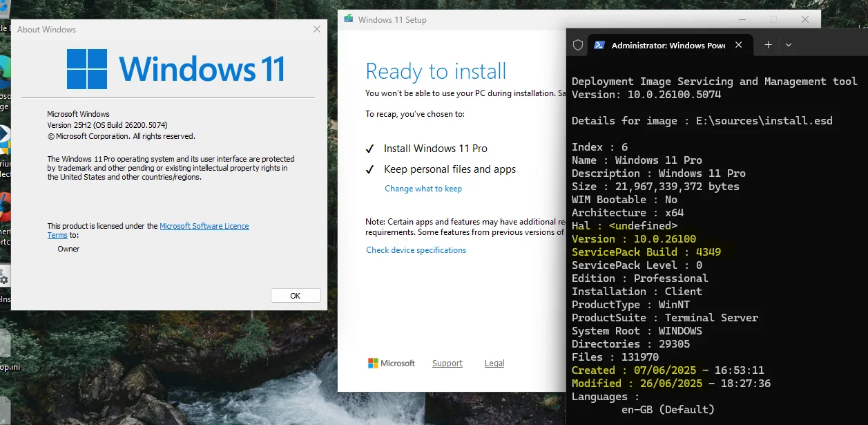The width and height of the screenshot is (868, 425).
Task: Minimize the Windows 11 Setup window
Action: [742, 19]
